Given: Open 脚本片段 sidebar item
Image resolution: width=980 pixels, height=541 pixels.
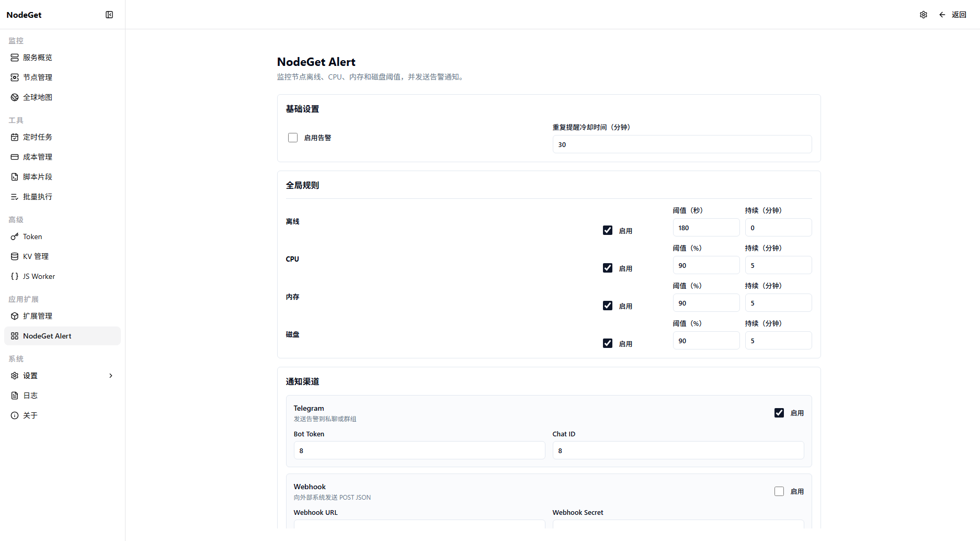Looking at the screenshot, I should pos(62,177).
